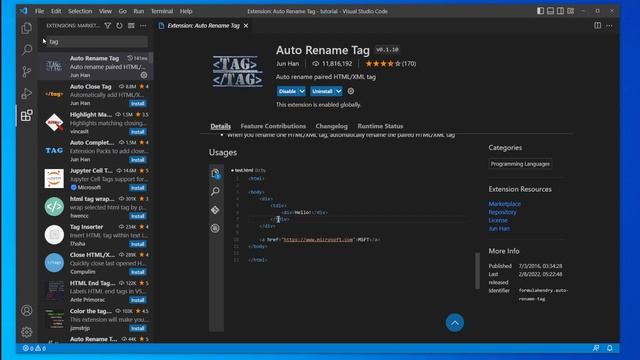Open the Jun Han resource link

[x=499, y=229]
